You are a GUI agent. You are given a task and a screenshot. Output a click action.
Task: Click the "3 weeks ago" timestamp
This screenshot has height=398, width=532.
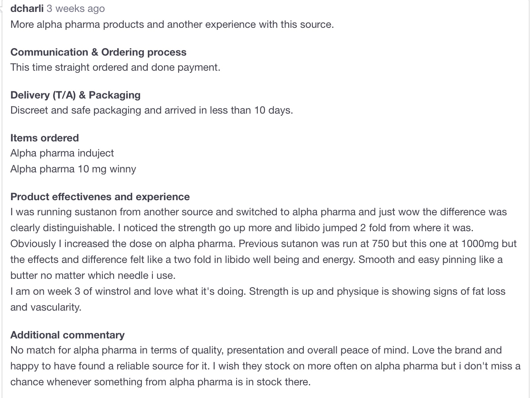(75, 8)
